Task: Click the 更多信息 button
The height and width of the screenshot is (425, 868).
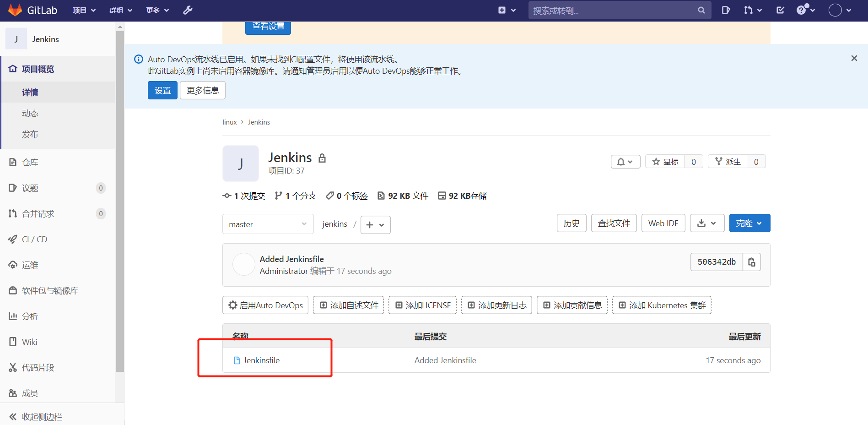Action: tap(203, 90)
